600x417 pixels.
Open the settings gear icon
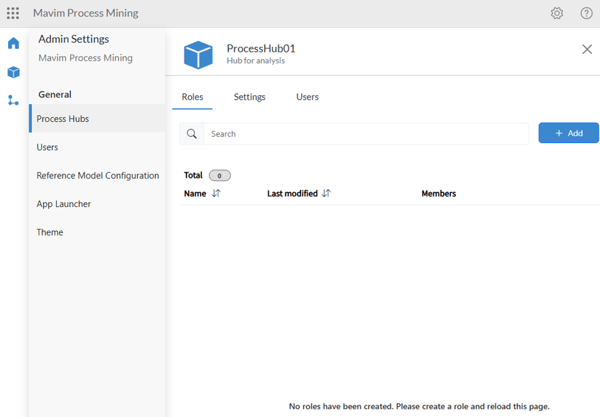pos(557,13)
